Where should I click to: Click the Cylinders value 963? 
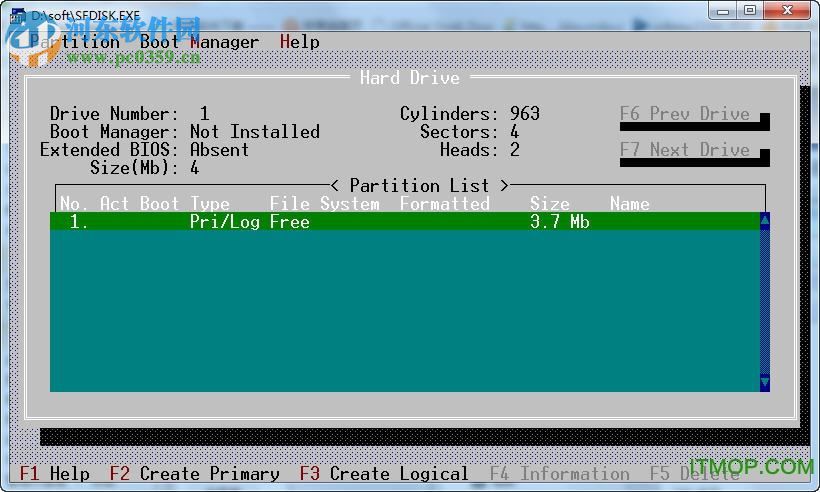coord(525,113)
